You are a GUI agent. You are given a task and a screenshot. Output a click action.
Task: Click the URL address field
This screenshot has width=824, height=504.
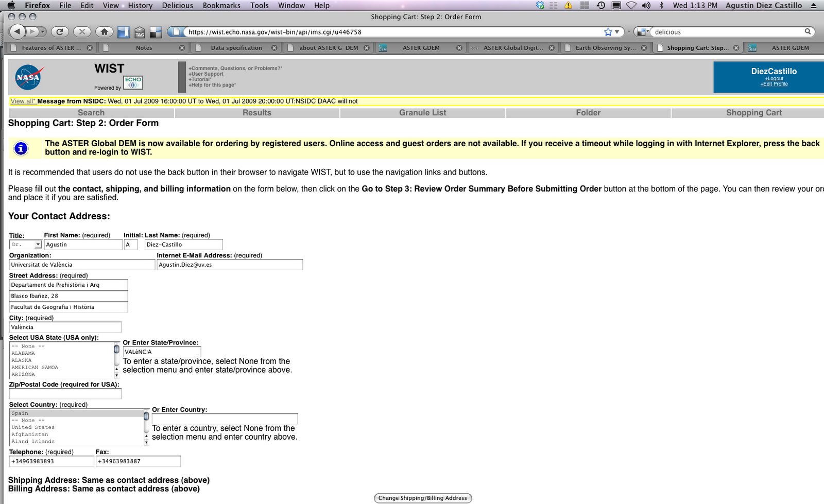pos(394,32)
